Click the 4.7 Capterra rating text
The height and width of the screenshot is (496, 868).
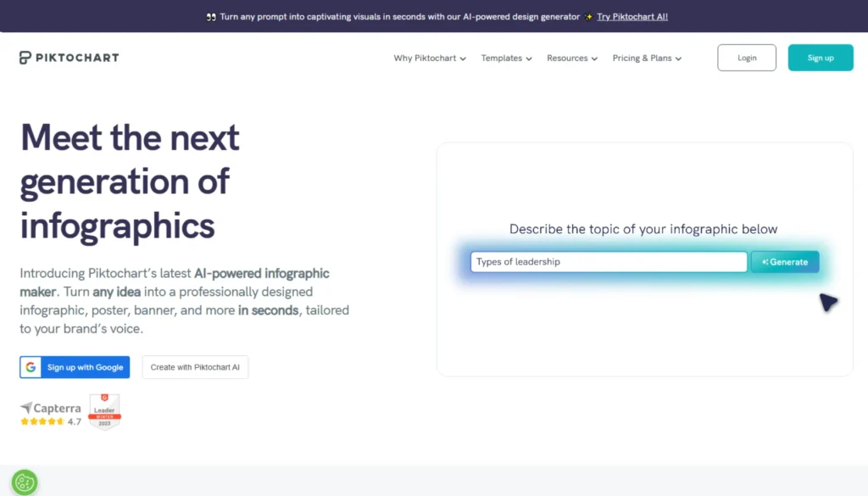[75, 422]
